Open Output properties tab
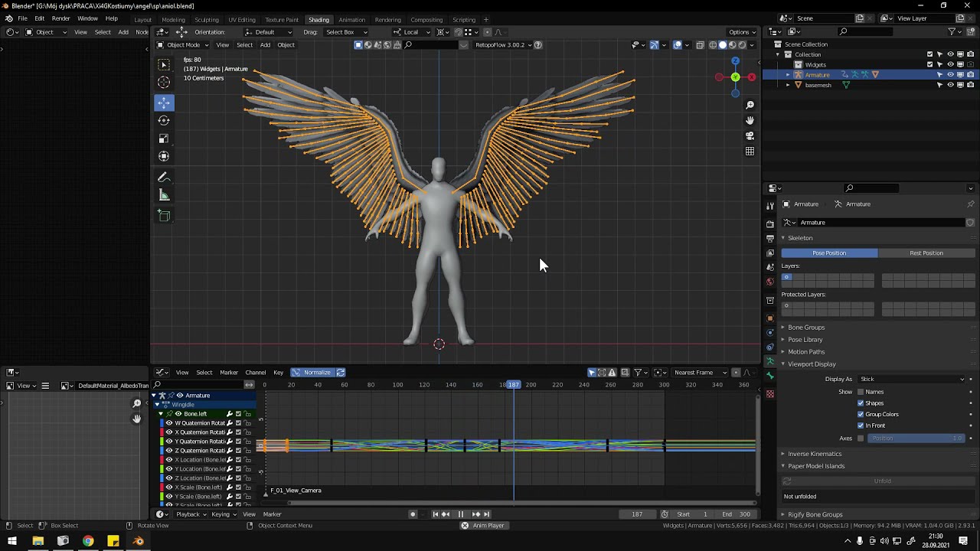Viewport: 980px width, 551px height. 770,239
